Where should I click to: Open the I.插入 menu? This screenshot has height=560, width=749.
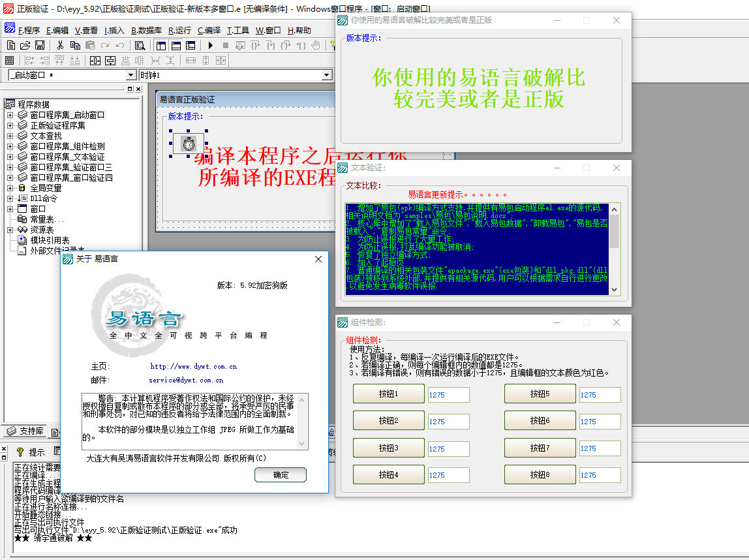point(114,31)
